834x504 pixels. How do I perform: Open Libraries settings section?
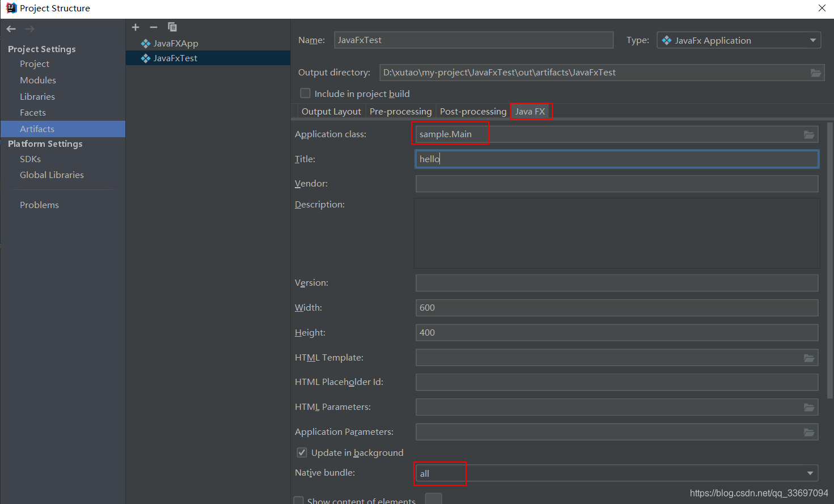[37, 97]
